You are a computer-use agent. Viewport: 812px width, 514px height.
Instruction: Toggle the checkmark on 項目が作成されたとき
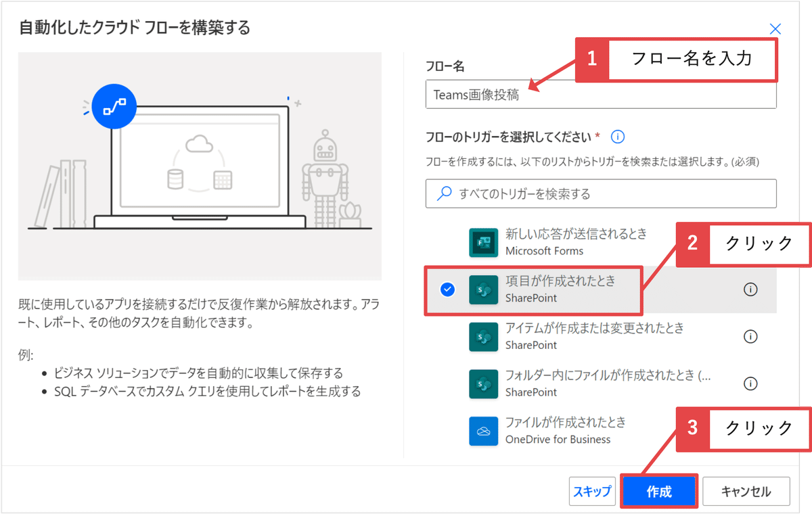click(x=447, y=289)
